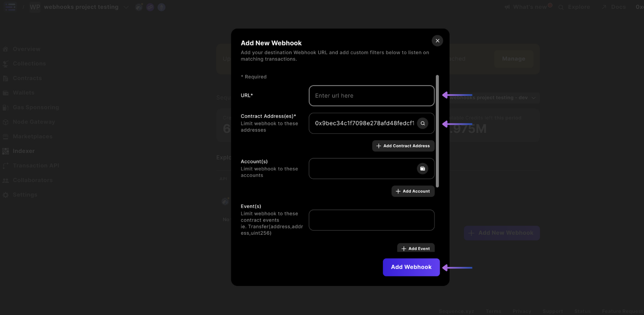Click the plus icon on Add Account

click(398, 191)
